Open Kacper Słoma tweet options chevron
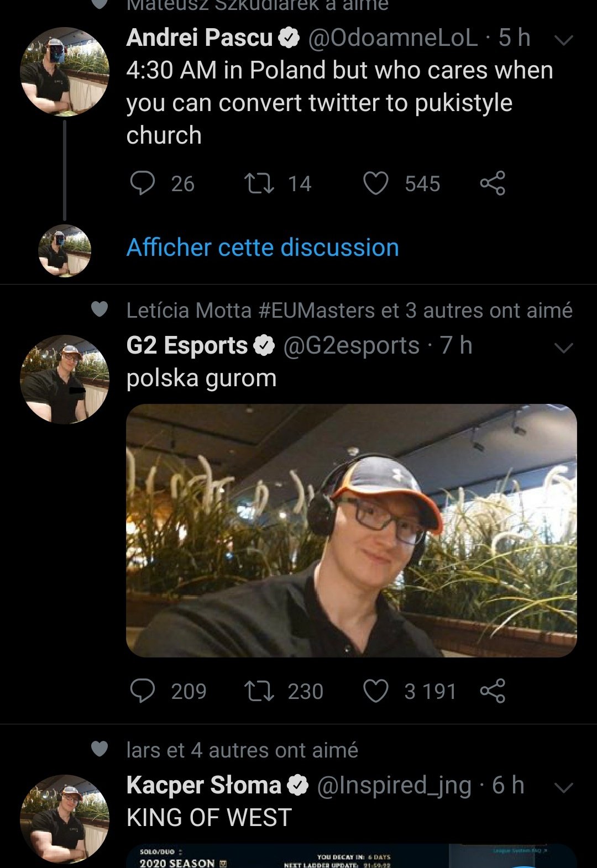 [x=563, y=787]
